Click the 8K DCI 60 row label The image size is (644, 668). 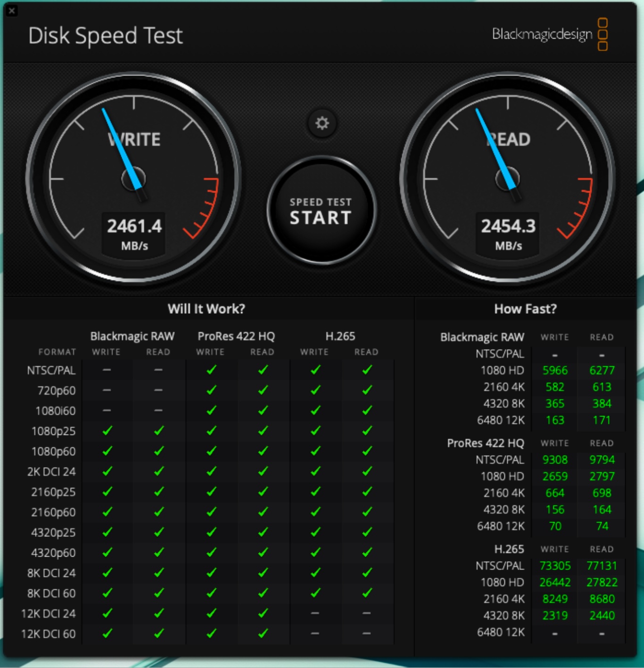click(x=51, y=593)
